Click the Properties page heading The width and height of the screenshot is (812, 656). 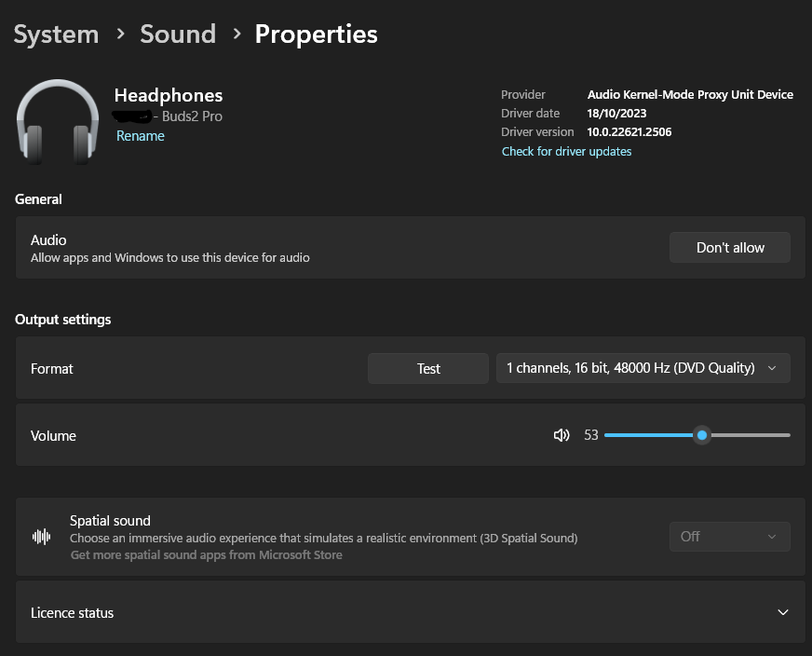(316, 34)
